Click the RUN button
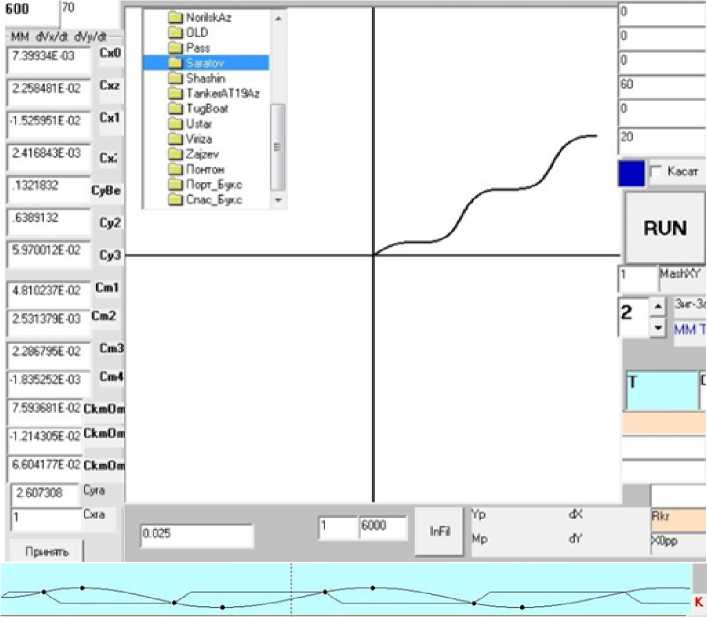 pyautogui.click(x=665, y=228)
